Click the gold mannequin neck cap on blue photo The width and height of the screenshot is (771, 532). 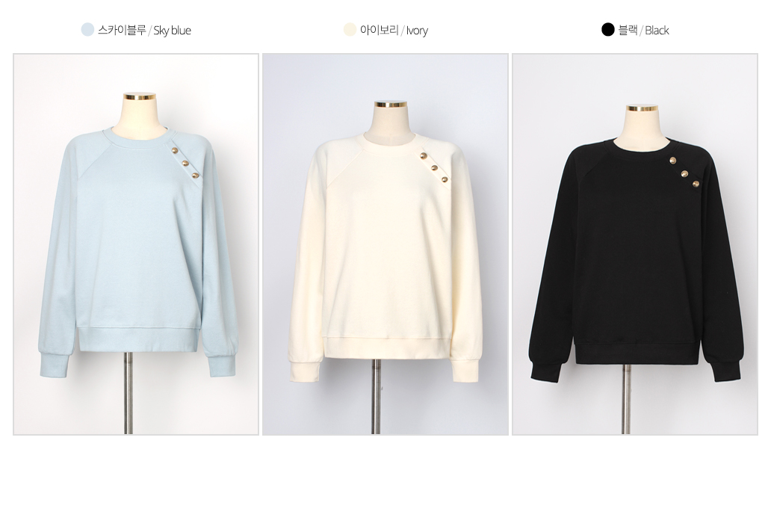point(140,97)
